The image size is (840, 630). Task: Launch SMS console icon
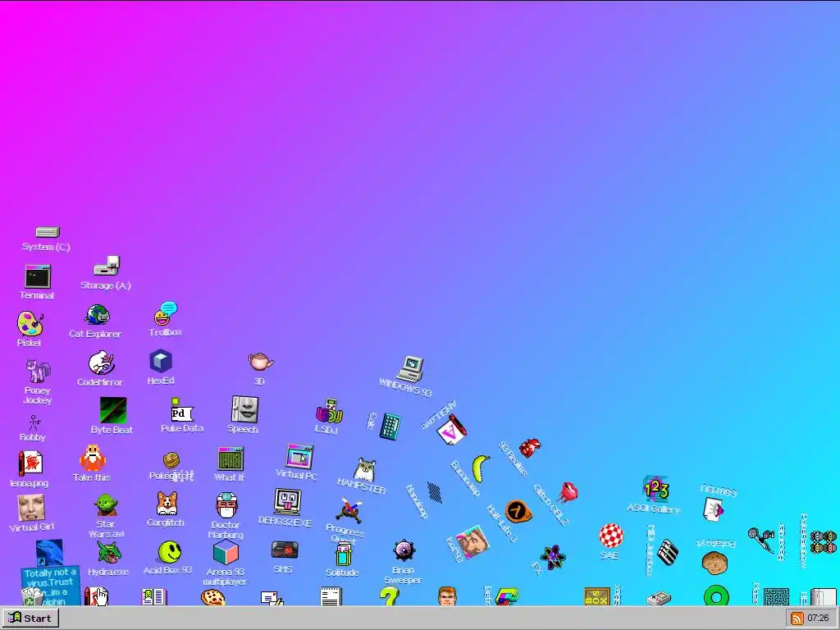point(285,550)
